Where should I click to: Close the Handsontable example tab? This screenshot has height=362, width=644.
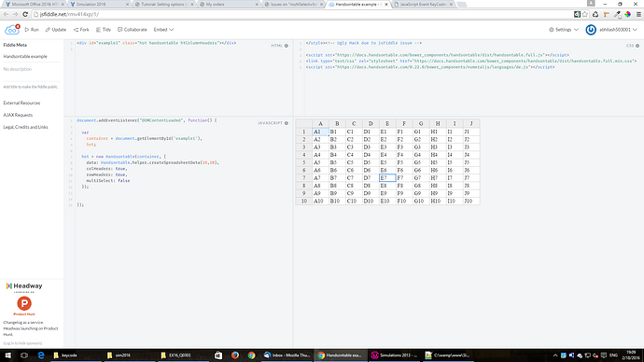[386, 4]
